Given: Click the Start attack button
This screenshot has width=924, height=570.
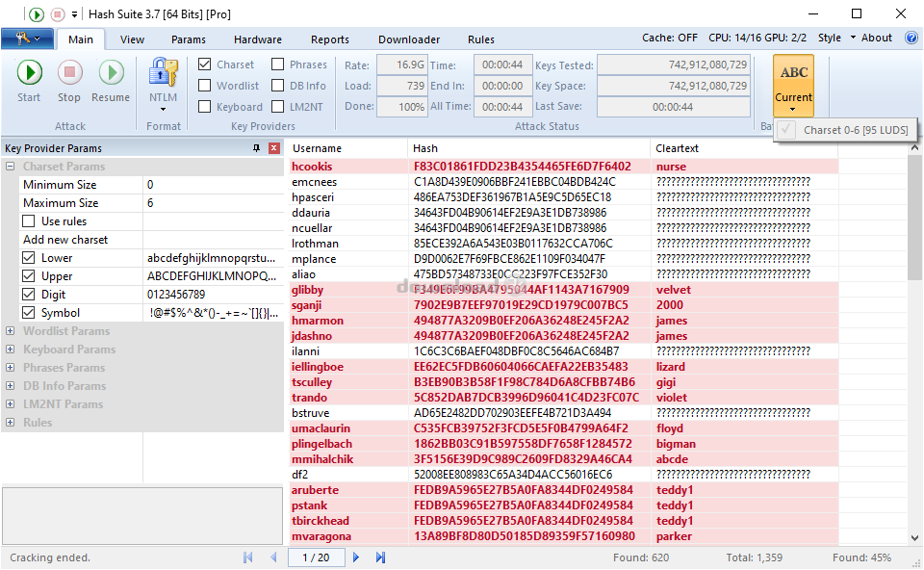Looking at the screenshot, I should (x=29, y=81).
